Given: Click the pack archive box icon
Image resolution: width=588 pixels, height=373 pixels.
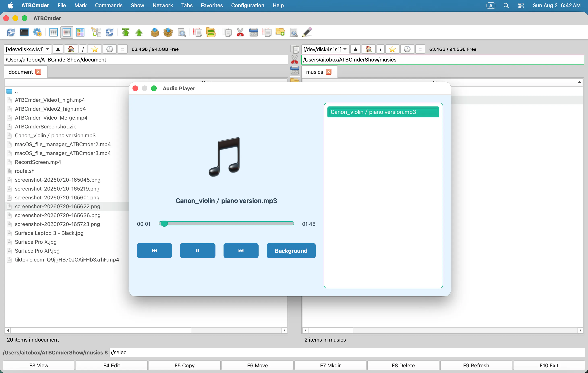Looking at the screenshot, I should (155, 32).
